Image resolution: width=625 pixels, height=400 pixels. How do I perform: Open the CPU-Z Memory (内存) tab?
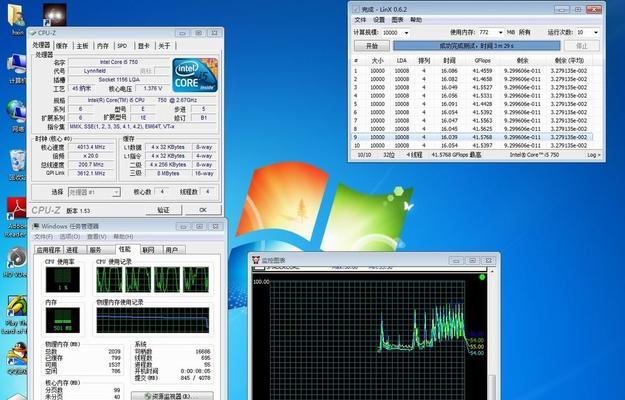pyautogui.click(x=103, y=46)
